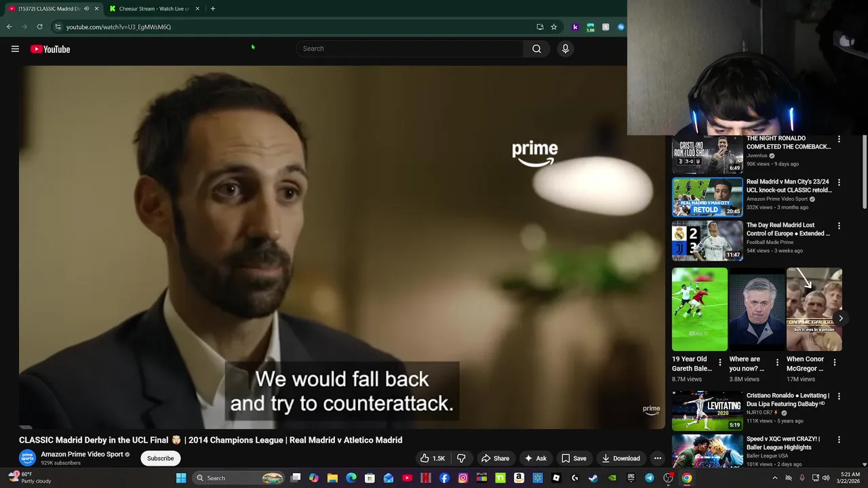Open the 19 Year Old Gareth Bale short
The height and width of the screenshot is (488, 868).
coord(699,310)
